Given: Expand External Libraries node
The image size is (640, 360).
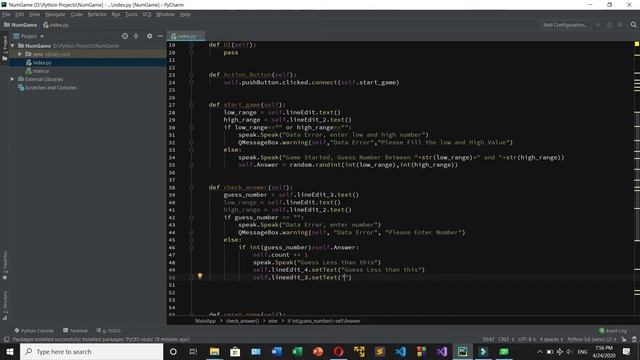Looking at the screenshot, I should (13, 79).
